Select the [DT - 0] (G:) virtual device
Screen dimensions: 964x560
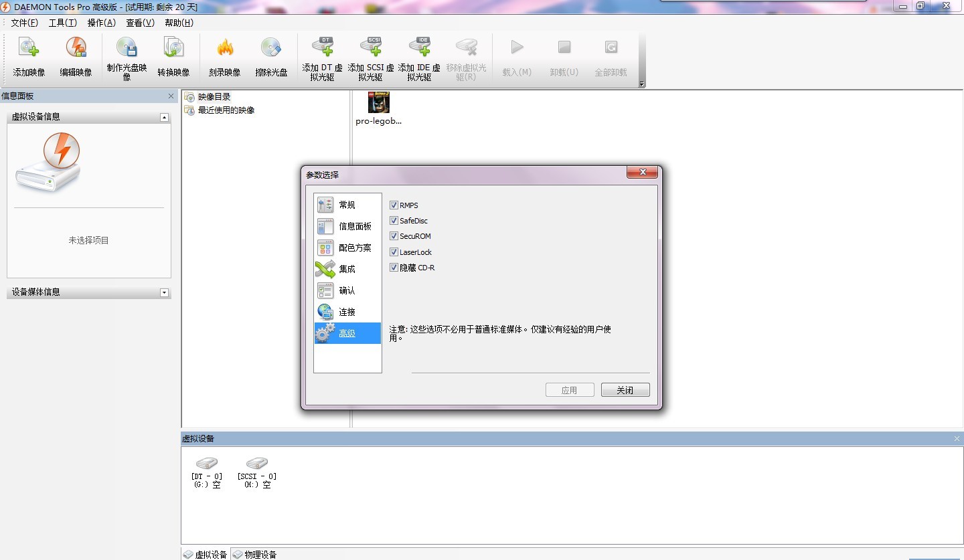[x=207, y=472]
